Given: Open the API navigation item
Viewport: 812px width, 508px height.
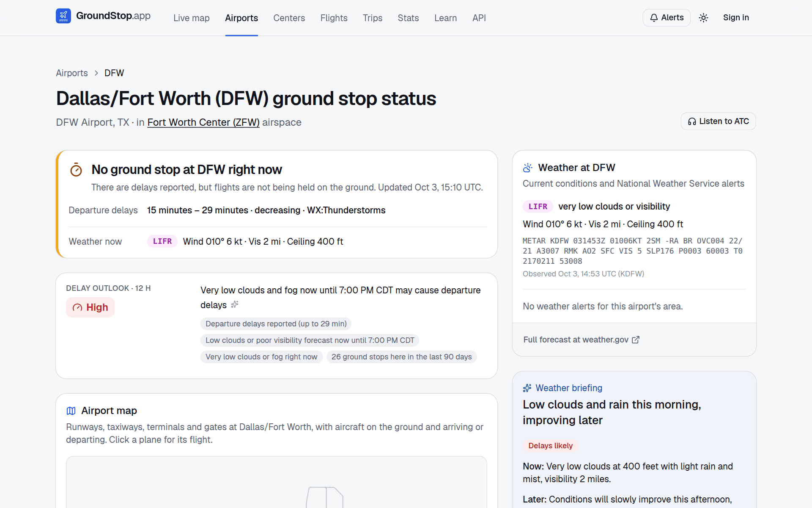Looking at the screenshot, I should 479,18.
